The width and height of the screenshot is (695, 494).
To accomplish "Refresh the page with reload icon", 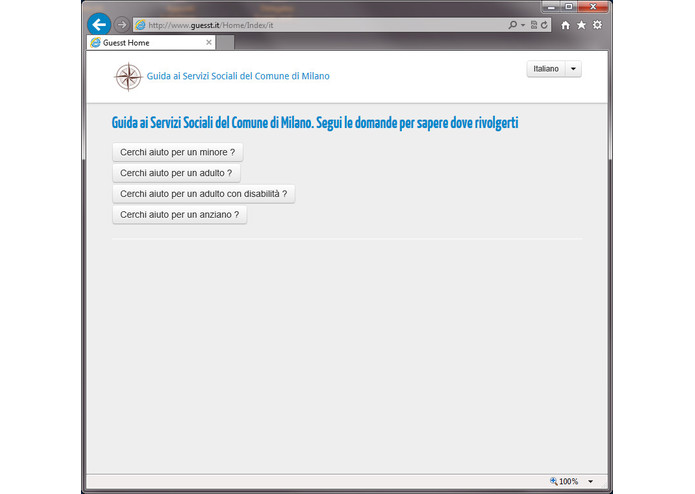I will point(544,25).
